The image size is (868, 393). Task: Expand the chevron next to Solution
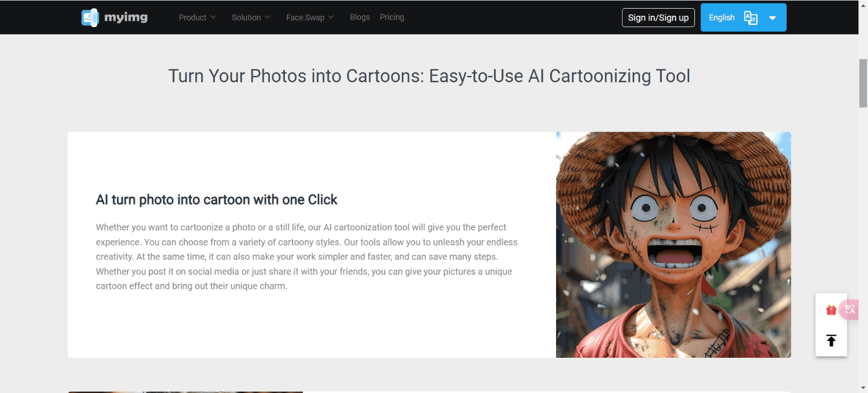[x=267, y=17]
